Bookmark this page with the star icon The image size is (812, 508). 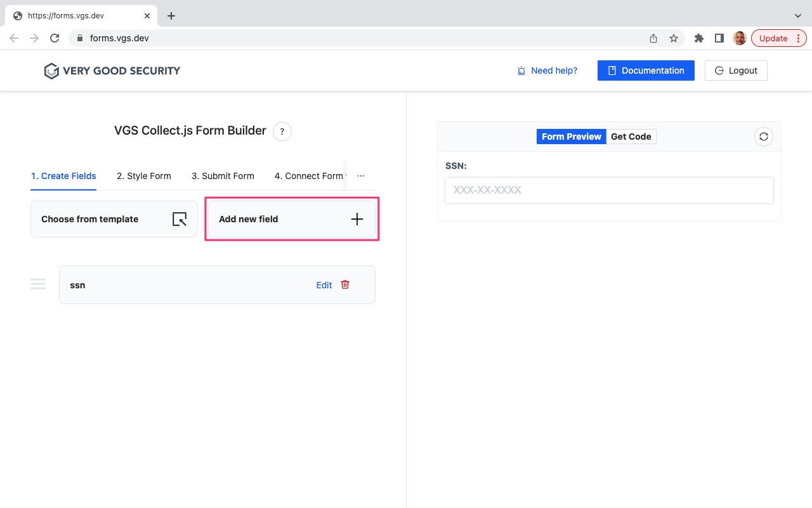click(x=674, y=38)
